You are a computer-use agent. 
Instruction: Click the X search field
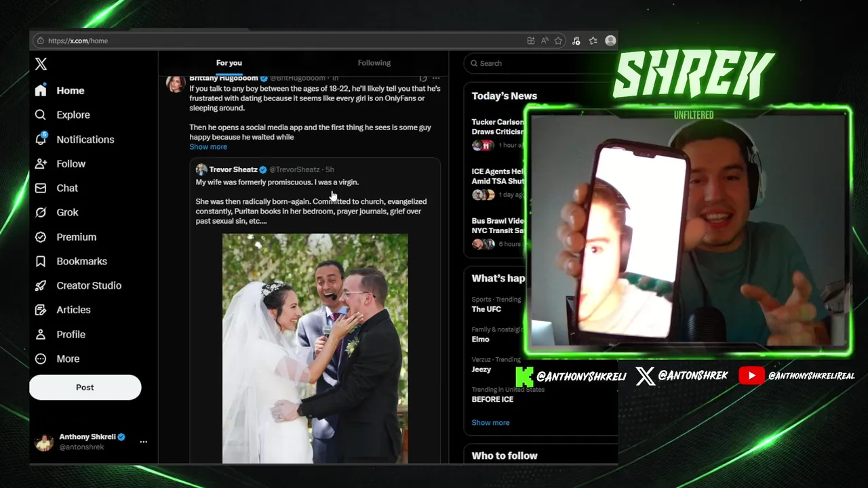pos(539,63)
